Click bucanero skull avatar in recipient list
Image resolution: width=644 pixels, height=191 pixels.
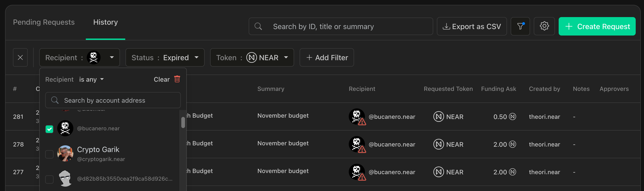pos(65,128)
